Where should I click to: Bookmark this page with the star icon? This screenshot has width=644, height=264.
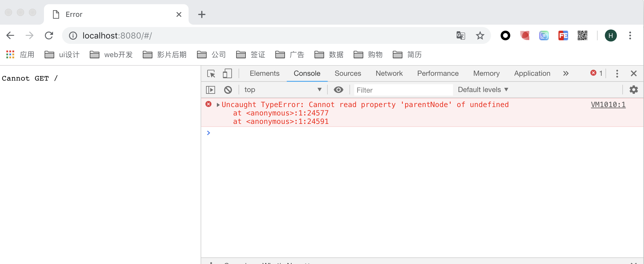480,36
